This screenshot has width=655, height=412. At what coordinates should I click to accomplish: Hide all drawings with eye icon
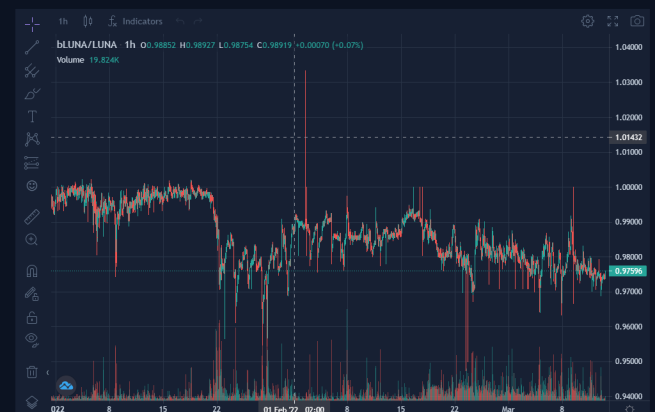point(32,340)
